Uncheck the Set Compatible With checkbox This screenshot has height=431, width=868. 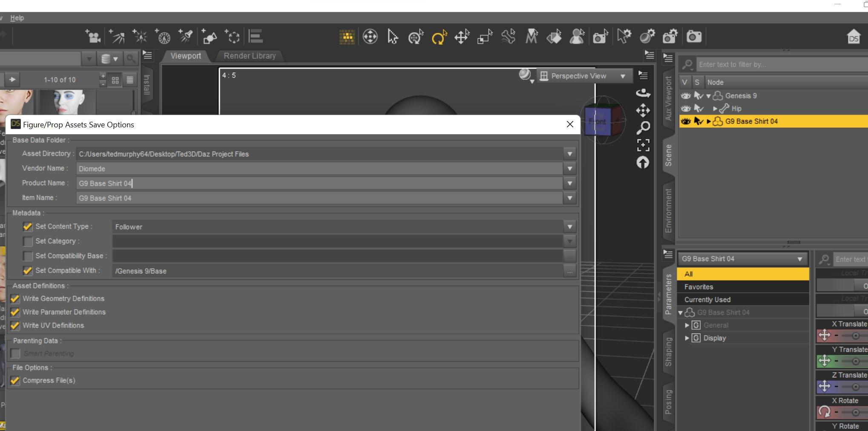click(28, 271)
